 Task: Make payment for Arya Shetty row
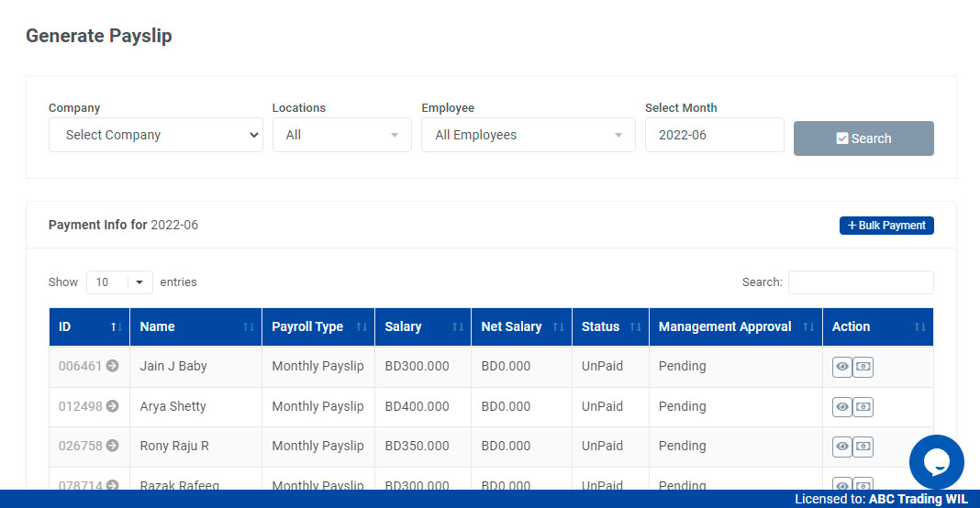tap(863, 406)
